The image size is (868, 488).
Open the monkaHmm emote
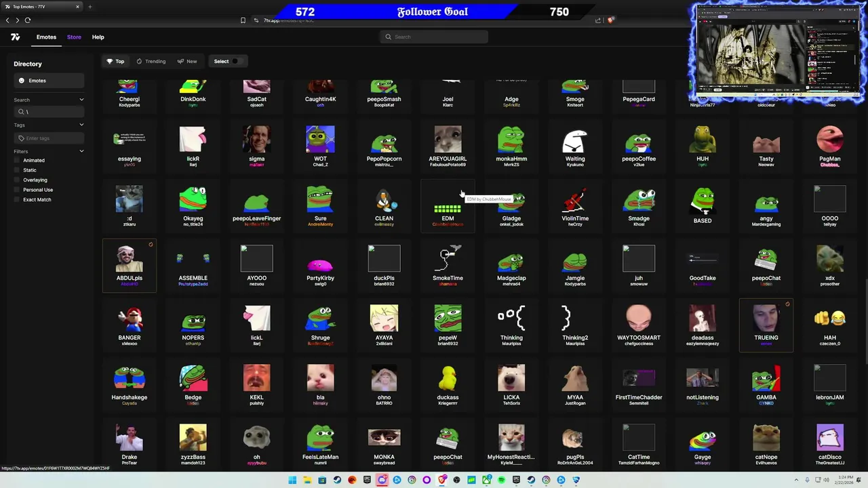(x=511, y=146)
